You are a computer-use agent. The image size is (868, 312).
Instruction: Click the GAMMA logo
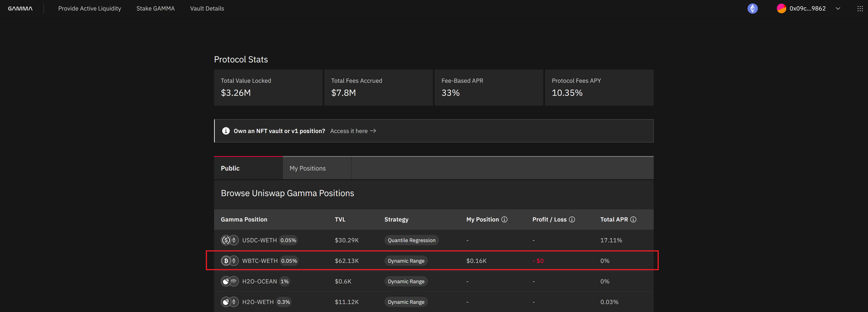(20, 9)
